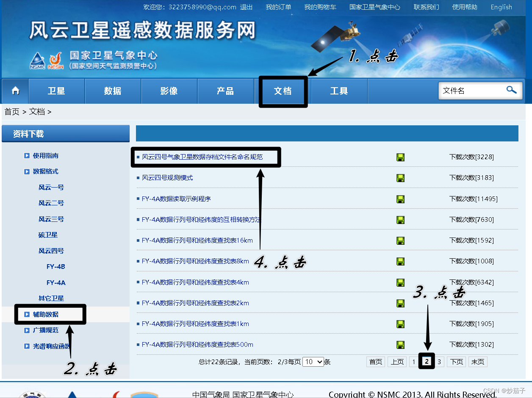This screenshot has height=398, width=532.
Task: Select 碳卫星 in sidebar
Action: [x=48, y=235]
